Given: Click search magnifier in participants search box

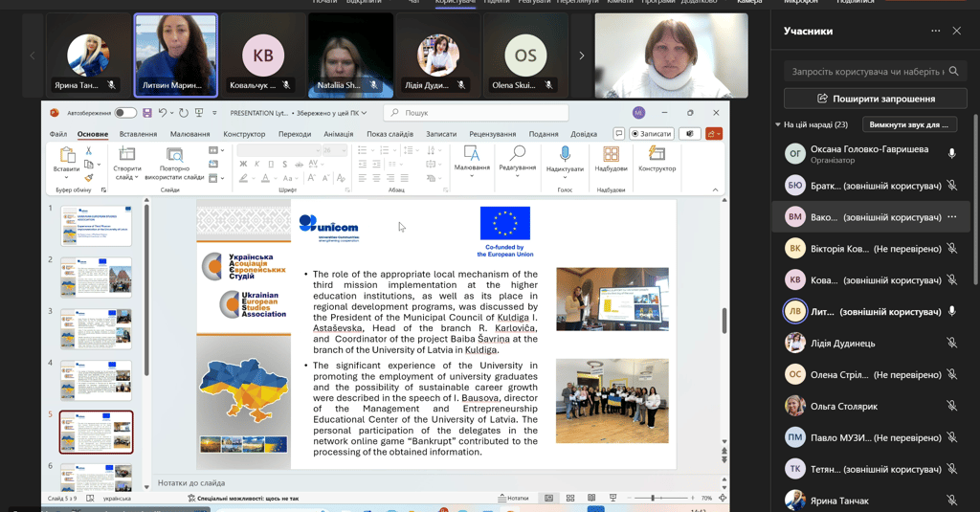Looking at the screenshot, I should pos(953,71).
